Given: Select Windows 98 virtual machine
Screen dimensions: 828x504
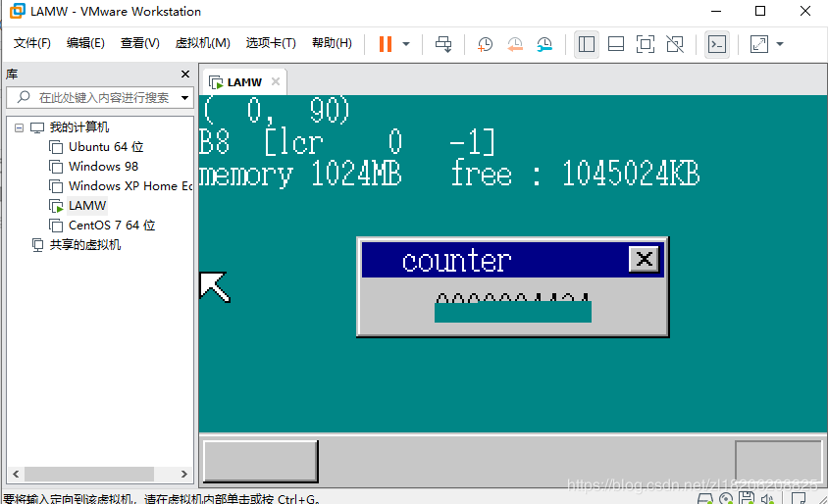Looking at the screenshot, I should click(x=104, y=167).
